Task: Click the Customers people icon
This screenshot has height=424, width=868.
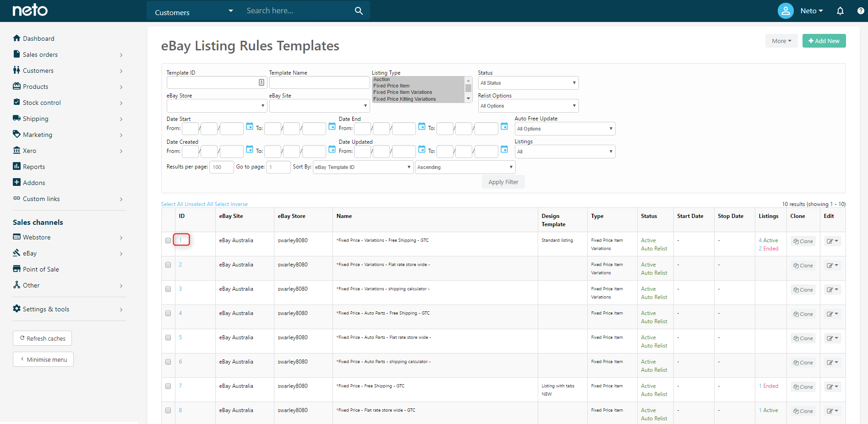Action: pos(17,70)
